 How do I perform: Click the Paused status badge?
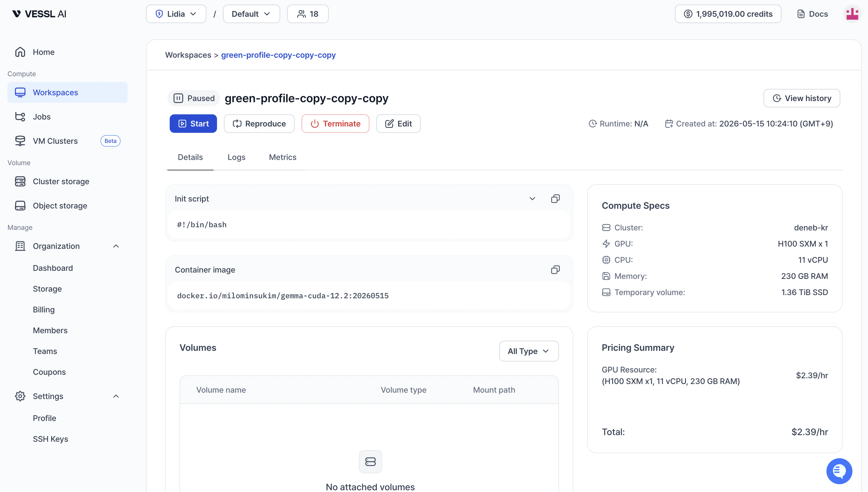[x=194, y=98]
